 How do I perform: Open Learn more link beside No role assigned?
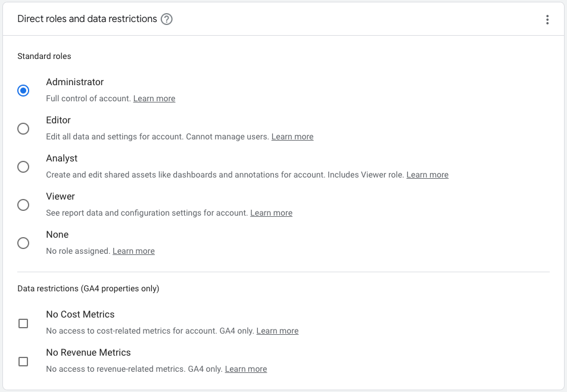click(133, 251)
